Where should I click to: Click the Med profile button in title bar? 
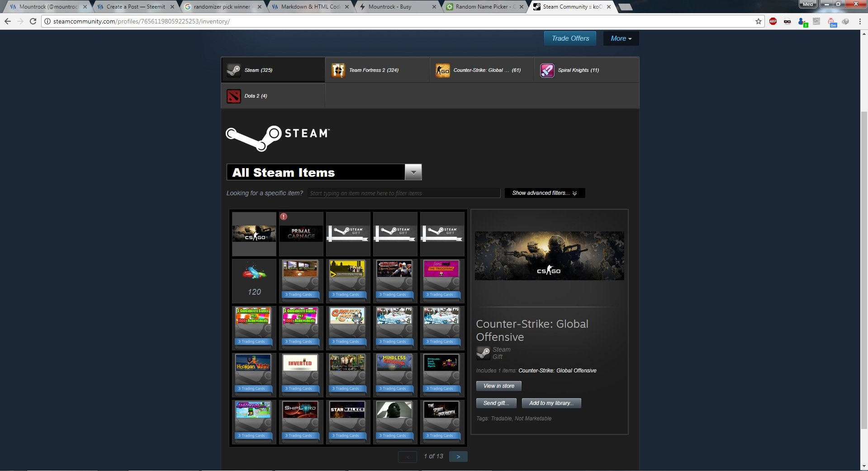coord(808,4)
